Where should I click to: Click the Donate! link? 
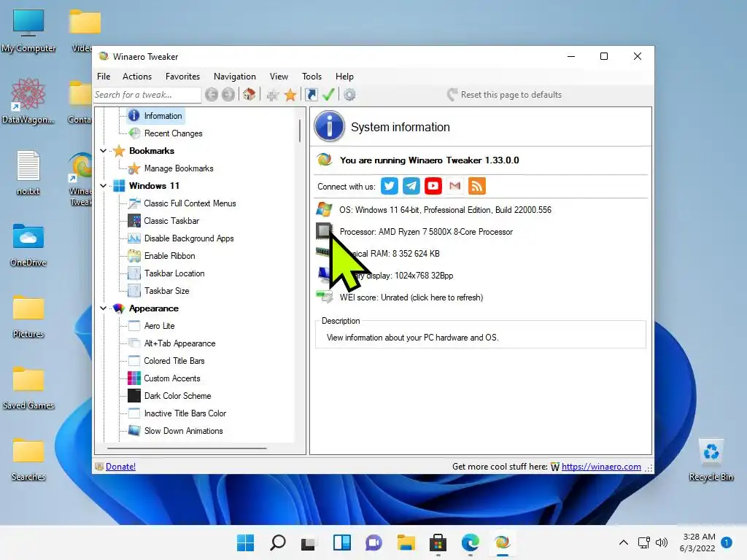pyautogui.click(x=120, y=466)
